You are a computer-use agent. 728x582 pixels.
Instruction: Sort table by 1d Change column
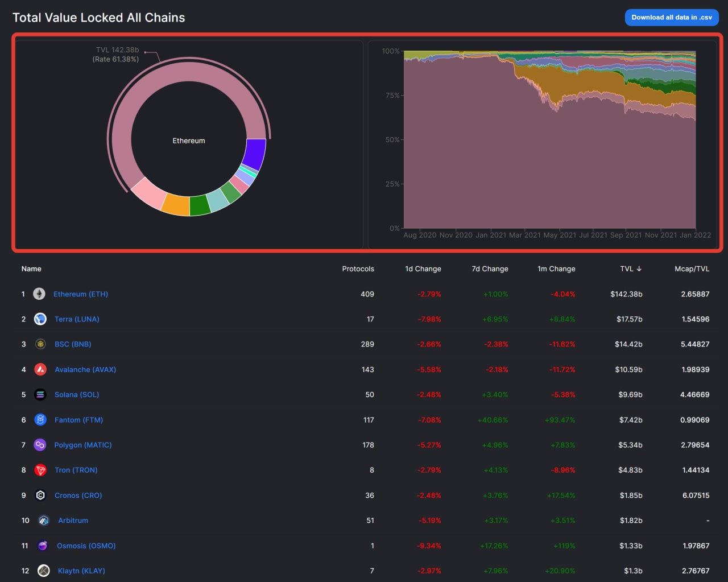pos(423,269)
